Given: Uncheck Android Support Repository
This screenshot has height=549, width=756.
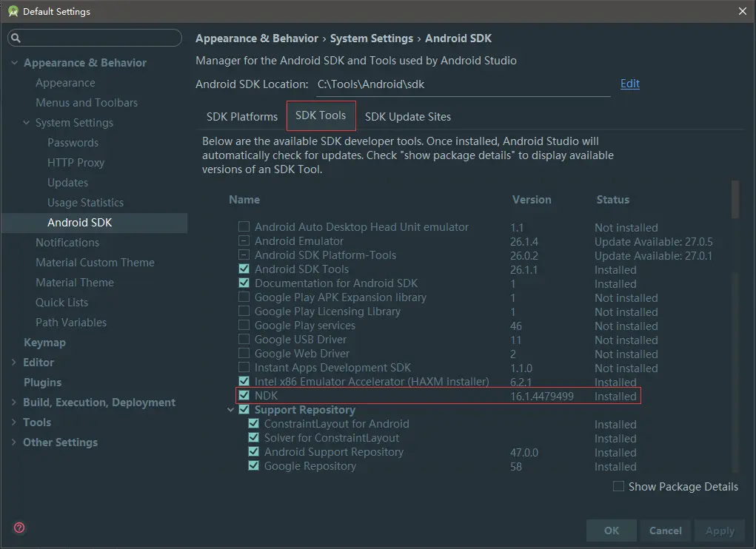Looking at the screenshot, I should pyautogui.click(x=254, y=451).
